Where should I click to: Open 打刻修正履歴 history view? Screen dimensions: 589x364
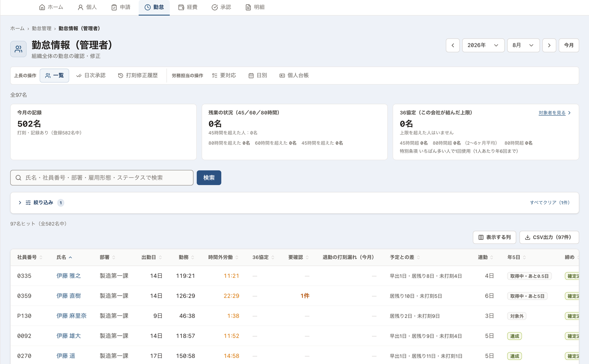pyautogui.click(x=138, y=75)
